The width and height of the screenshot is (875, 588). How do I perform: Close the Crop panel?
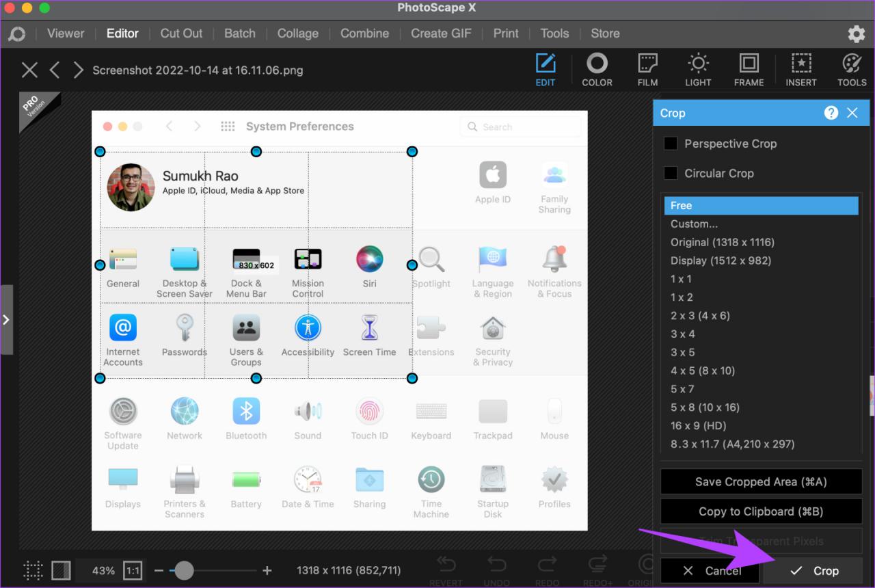tap(852, 113)
